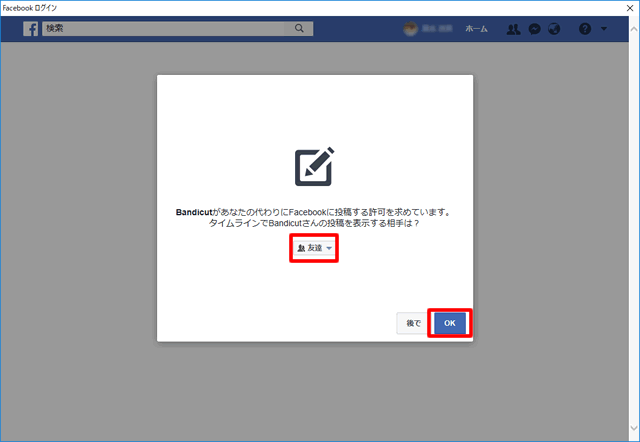Click the scrollbar up arrow
Image resolution: width=640 pixels, height=442 pixels.
(x=634, y=29)
